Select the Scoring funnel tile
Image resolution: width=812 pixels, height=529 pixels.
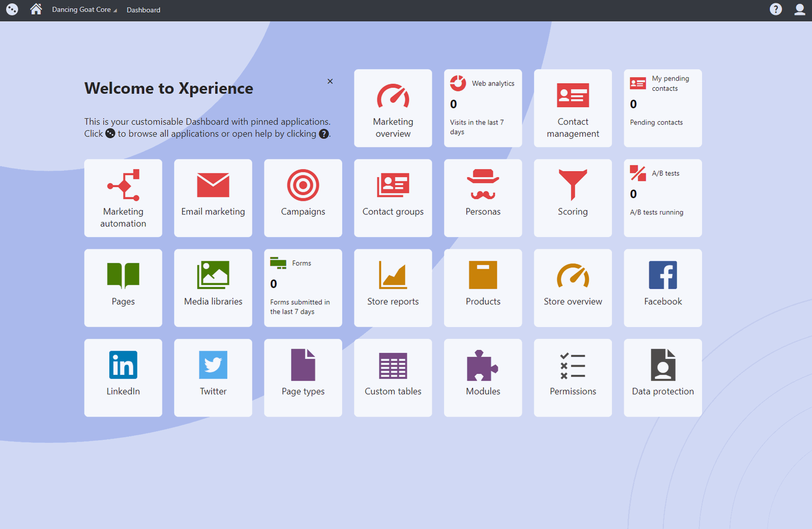point(573,198)
